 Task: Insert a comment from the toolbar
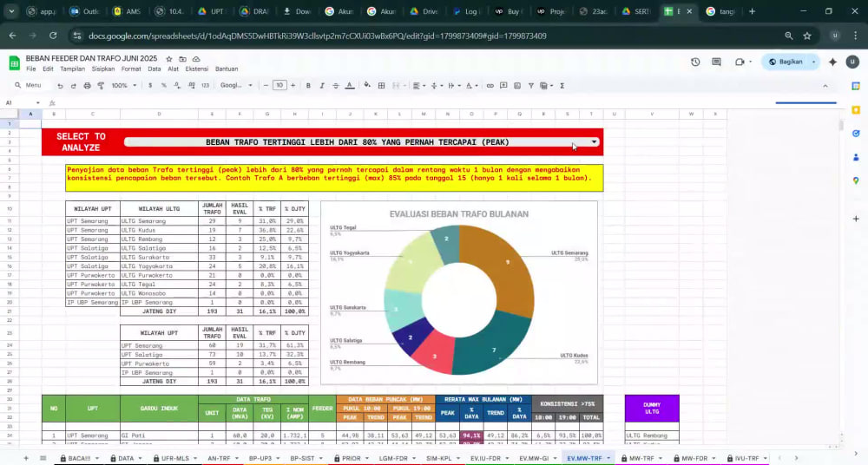click(503, 86)
